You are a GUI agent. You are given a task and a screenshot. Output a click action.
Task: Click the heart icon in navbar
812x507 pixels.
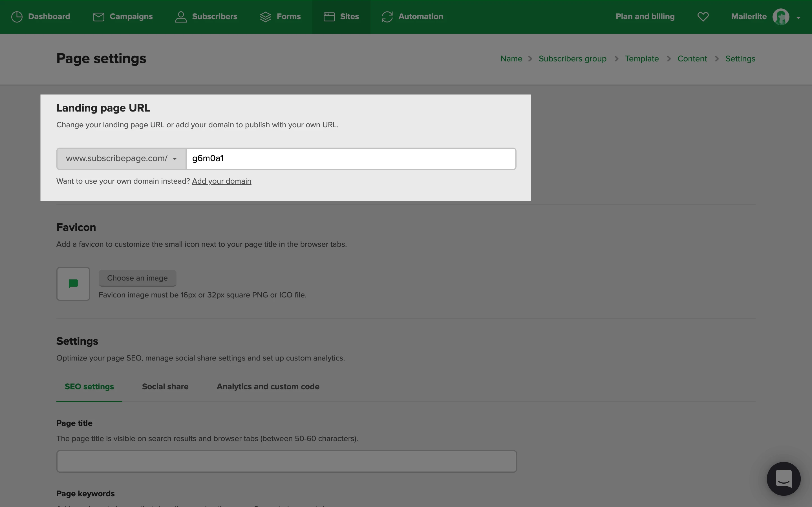pyautogui.click(x=703, y=17)
